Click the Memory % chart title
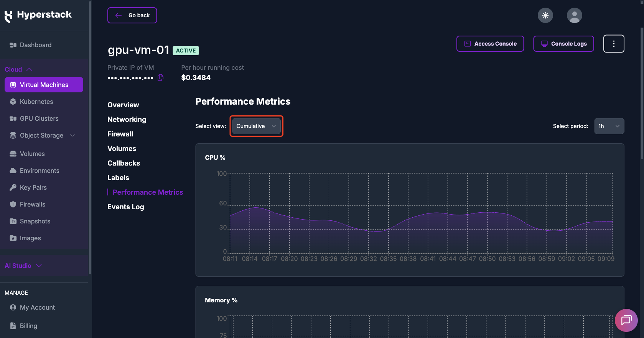Screen dimensions: 644x338 pos(221,300)
